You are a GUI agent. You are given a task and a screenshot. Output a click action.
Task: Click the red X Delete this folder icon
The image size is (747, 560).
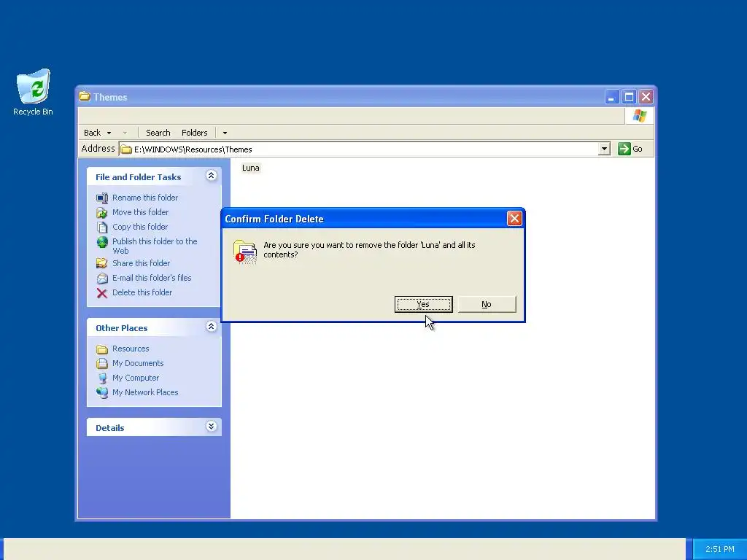coord(102,293)
